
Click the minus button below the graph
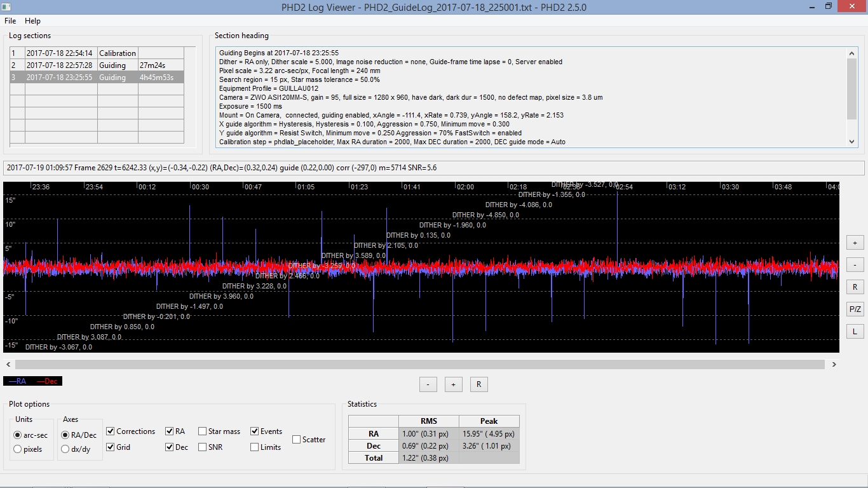point(428,384)
